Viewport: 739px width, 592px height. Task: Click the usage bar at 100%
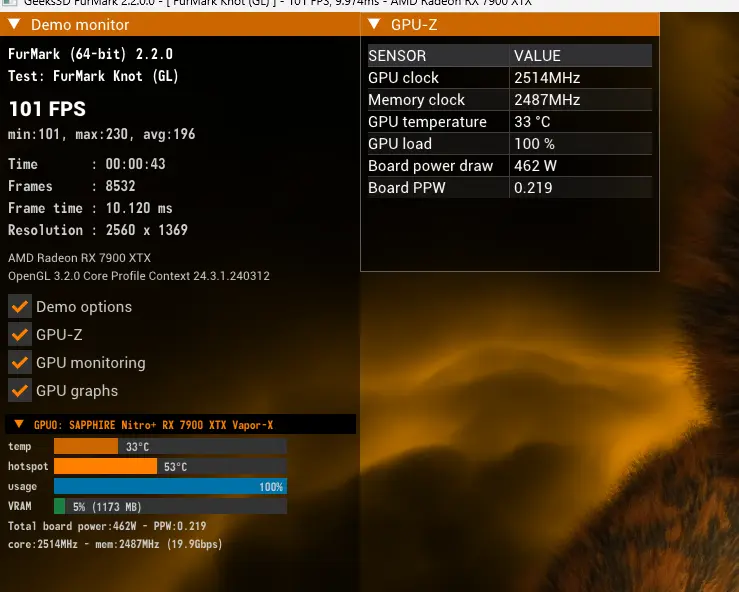[170, 486]
